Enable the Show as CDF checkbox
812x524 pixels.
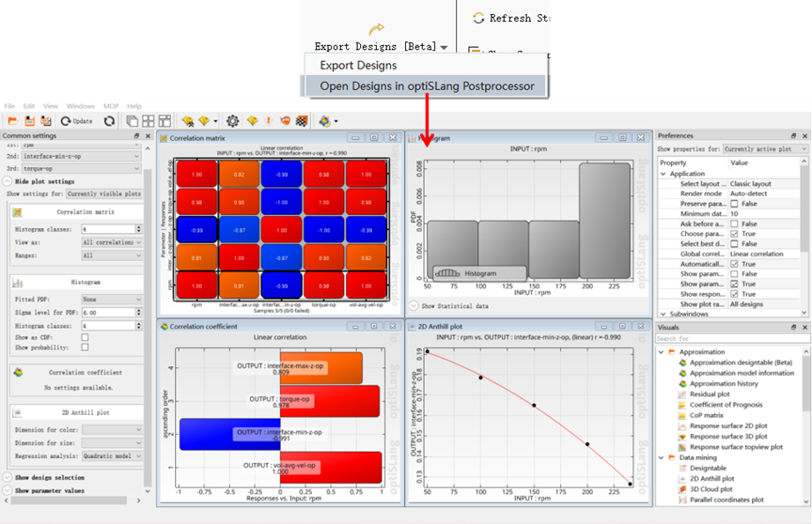click(85, 337)
